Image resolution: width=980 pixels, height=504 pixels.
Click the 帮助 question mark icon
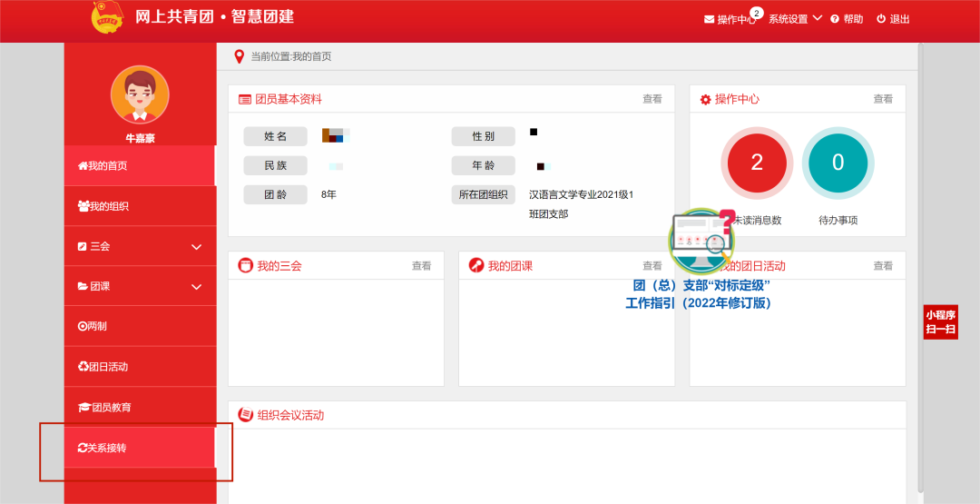coord(835,19)
